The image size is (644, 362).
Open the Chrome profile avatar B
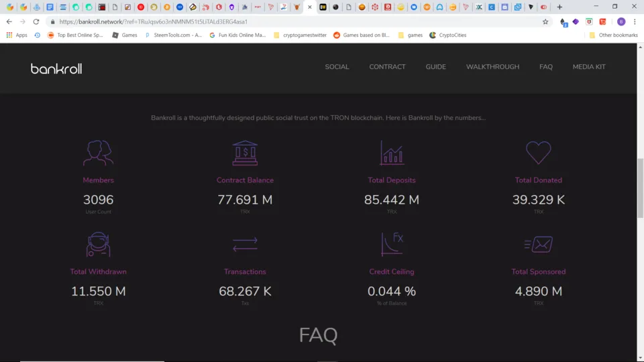[x=621, y=21]
